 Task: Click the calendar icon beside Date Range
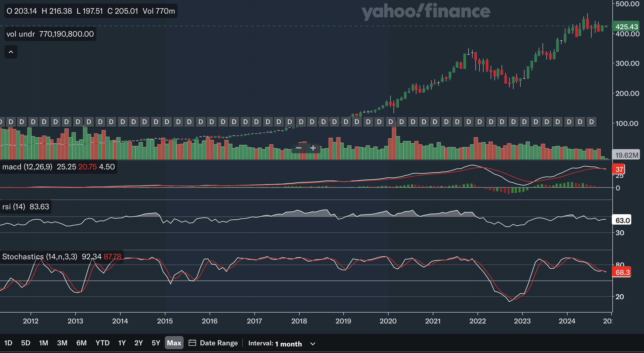tap(192, 343)
